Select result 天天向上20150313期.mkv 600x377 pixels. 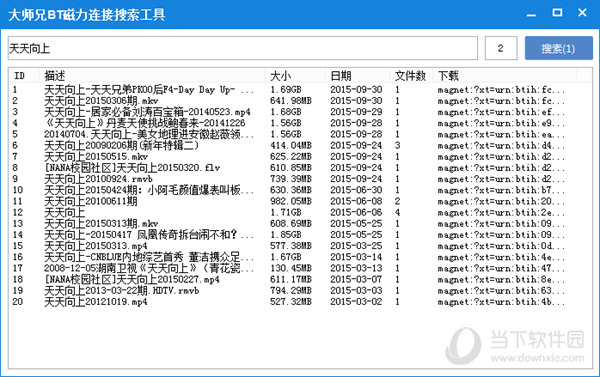pos(101,224)
